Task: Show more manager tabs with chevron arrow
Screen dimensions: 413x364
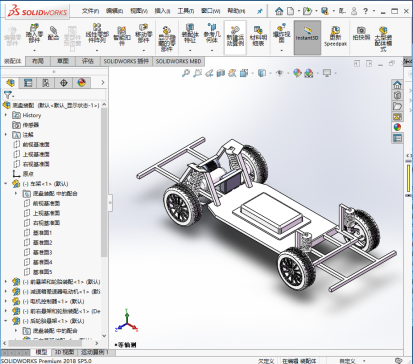Action: (103, 82)
